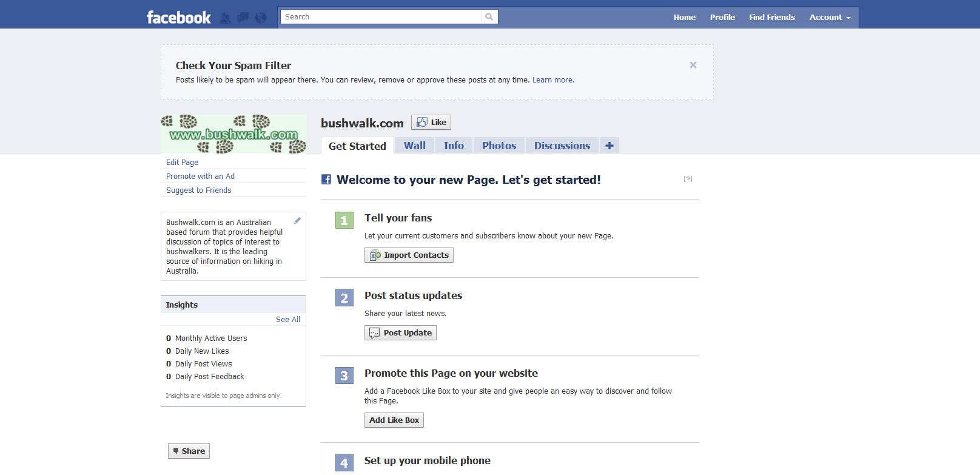Dismiss the Check Your Spam Filter notice
Screen dimensions: 980x475
tap(693, 65)
